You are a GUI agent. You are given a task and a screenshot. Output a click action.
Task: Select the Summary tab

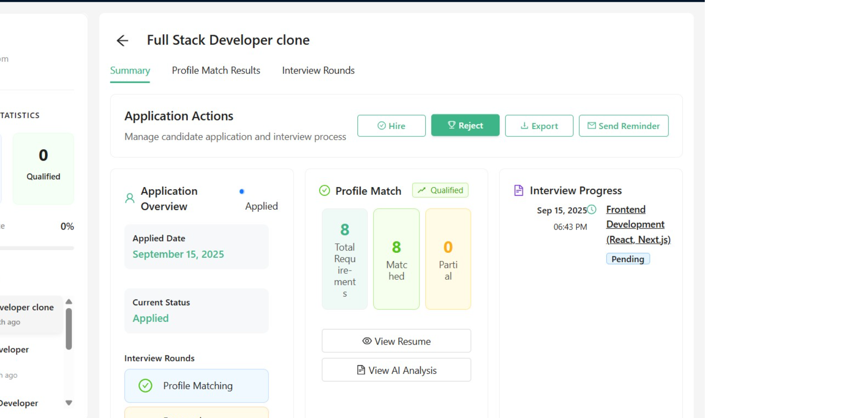pyautogui.click(x=130, y=70)
